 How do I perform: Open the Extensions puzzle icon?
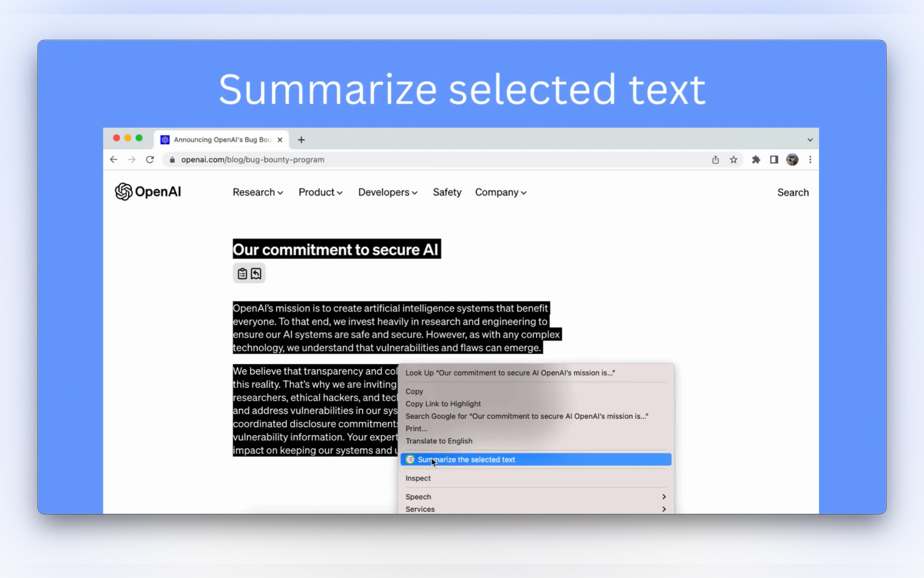coord(756,160)
